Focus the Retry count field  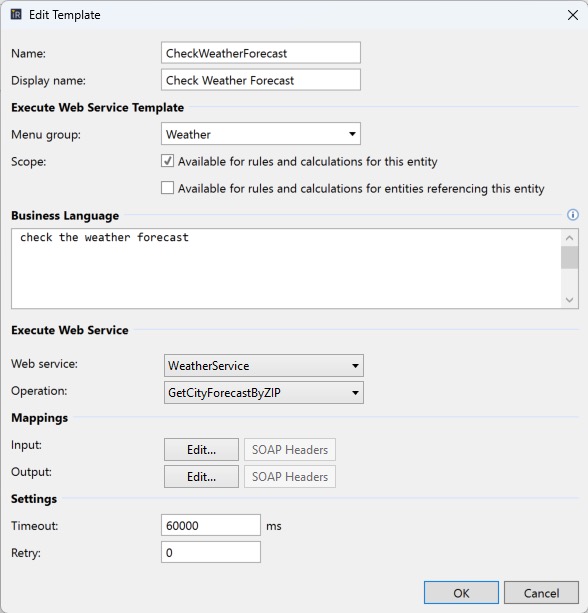tap(211, 552)
